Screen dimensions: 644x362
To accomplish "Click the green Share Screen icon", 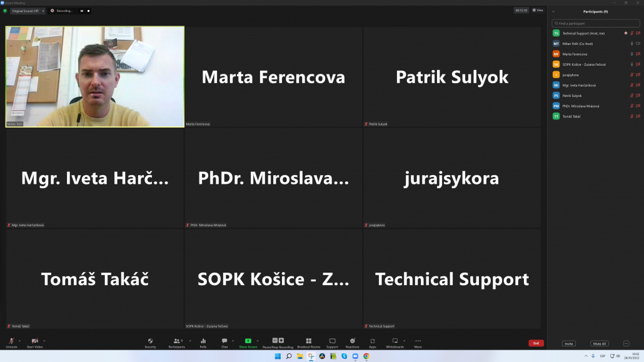I will tap(248, 341).
